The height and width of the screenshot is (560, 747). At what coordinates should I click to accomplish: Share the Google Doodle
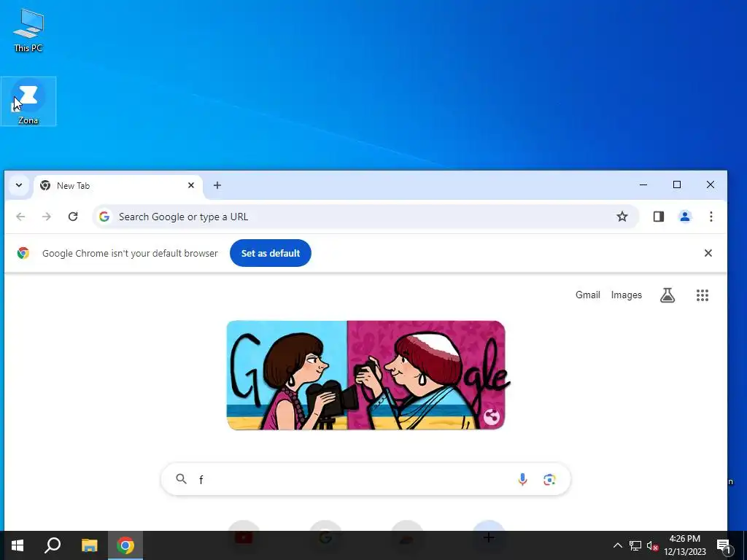click(x=491, y=417)
